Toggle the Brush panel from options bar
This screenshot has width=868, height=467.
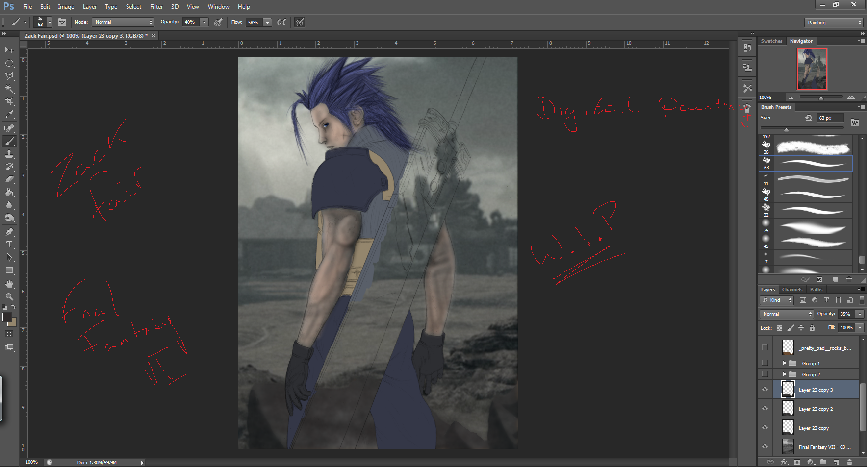click(62, 22)
